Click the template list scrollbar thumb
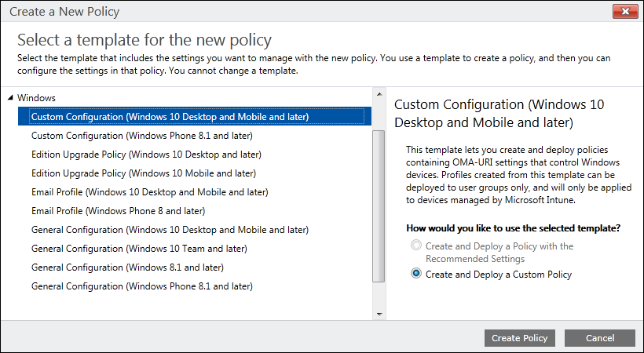This screenshot has height=353, width=644. [x=378, y=204]
